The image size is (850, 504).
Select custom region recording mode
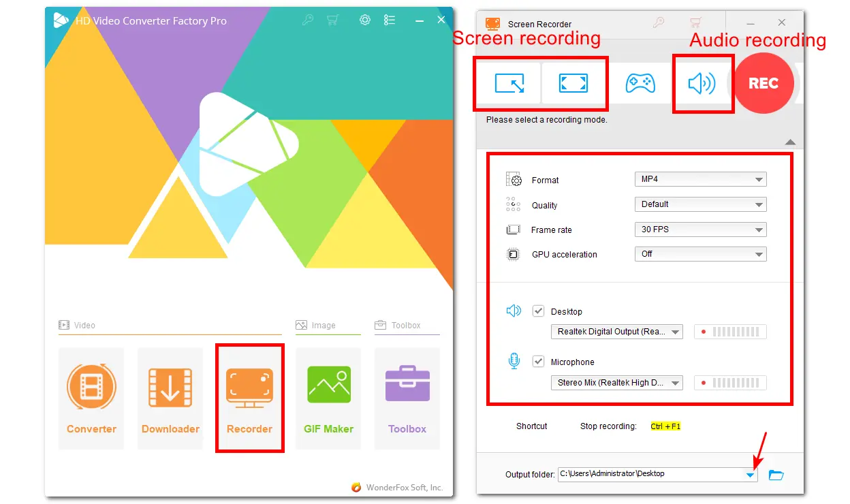click(509, 83)
